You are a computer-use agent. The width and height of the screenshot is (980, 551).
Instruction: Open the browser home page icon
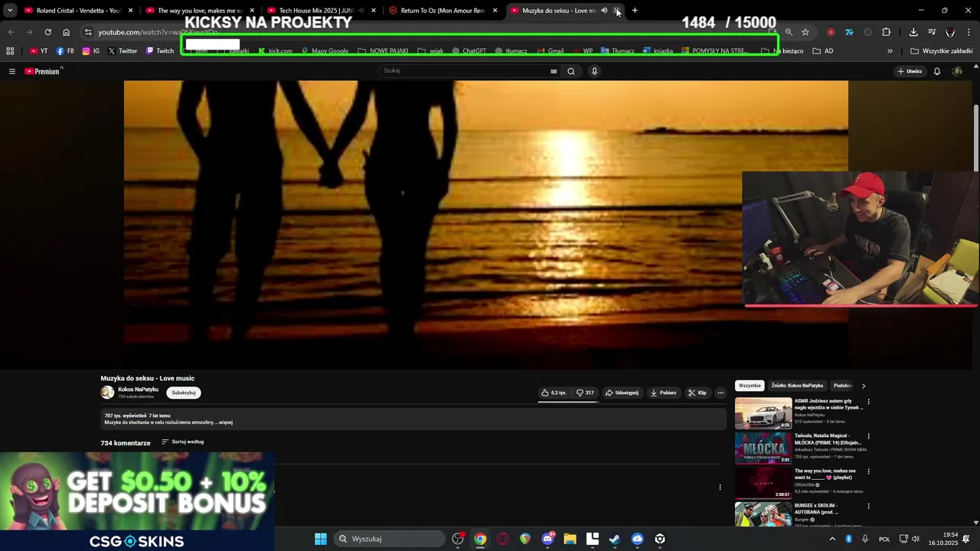coord(66,32)
